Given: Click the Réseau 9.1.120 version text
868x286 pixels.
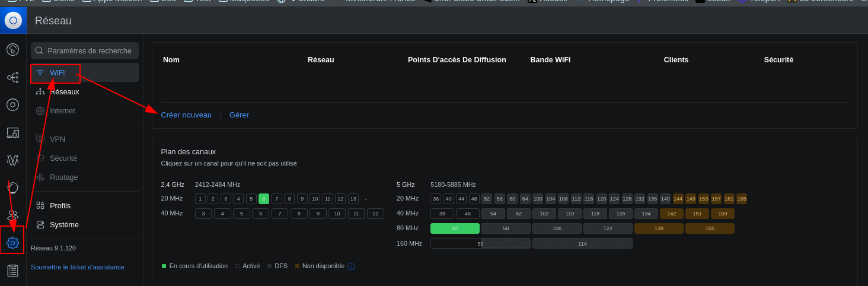Looking at the screenshot, I should click(53, 248).
